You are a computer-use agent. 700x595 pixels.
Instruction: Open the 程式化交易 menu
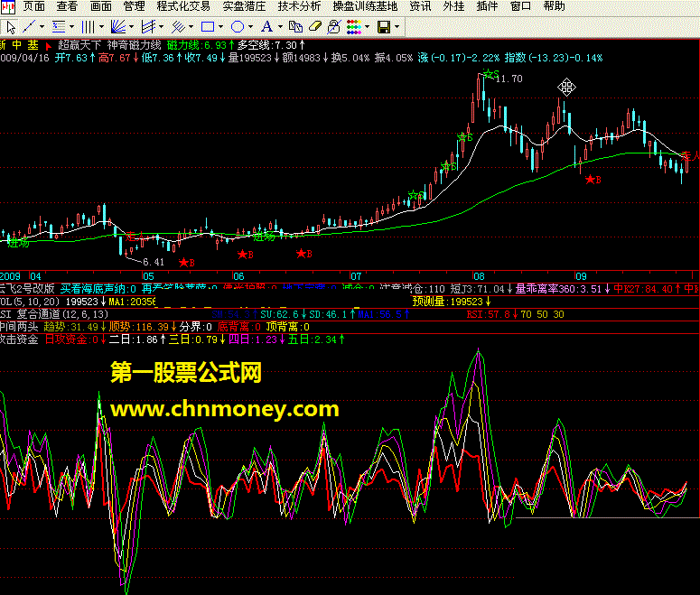(183, 6)
